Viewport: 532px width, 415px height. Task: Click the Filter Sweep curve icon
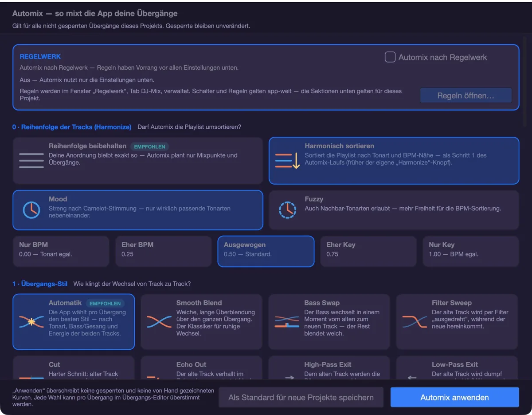click(415, 322)
